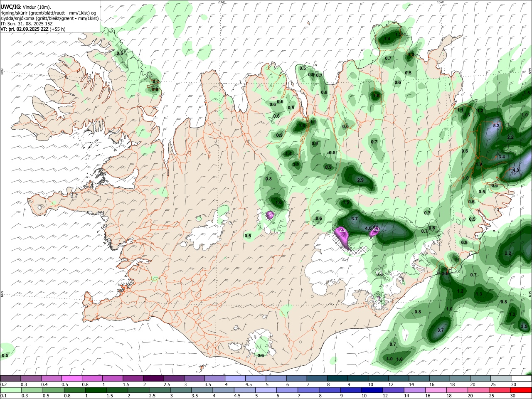Click the 2.9 precipitation value on the map

coord(360,180)
